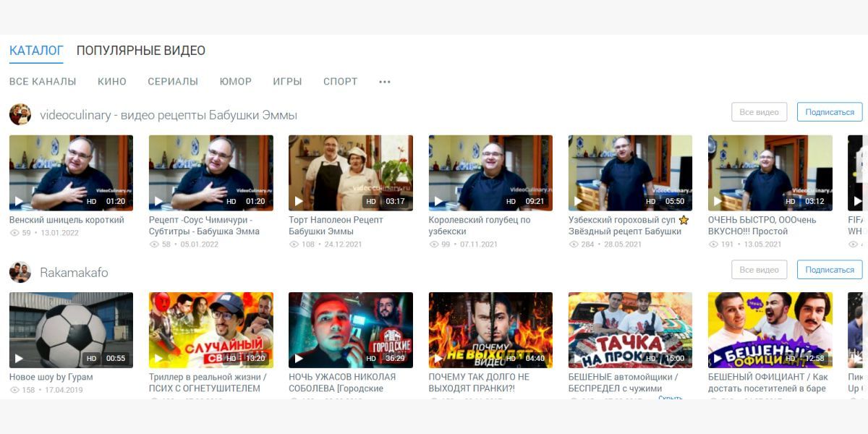Select the СПОРТ category
868x434 pixels.
(341, 82)
